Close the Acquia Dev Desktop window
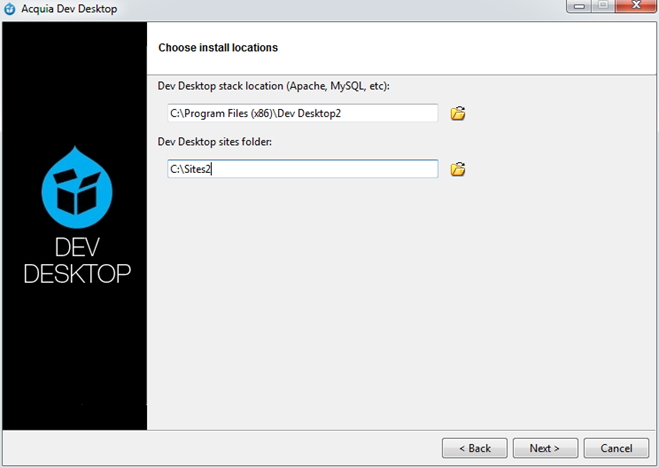659x468 pixels. coord(636,6)
